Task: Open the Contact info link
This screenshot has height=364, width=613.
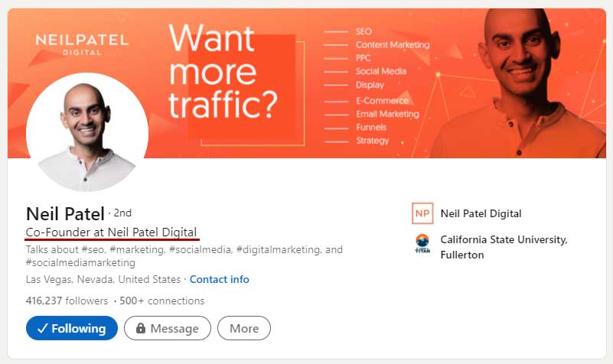Action: pos(219,279)
